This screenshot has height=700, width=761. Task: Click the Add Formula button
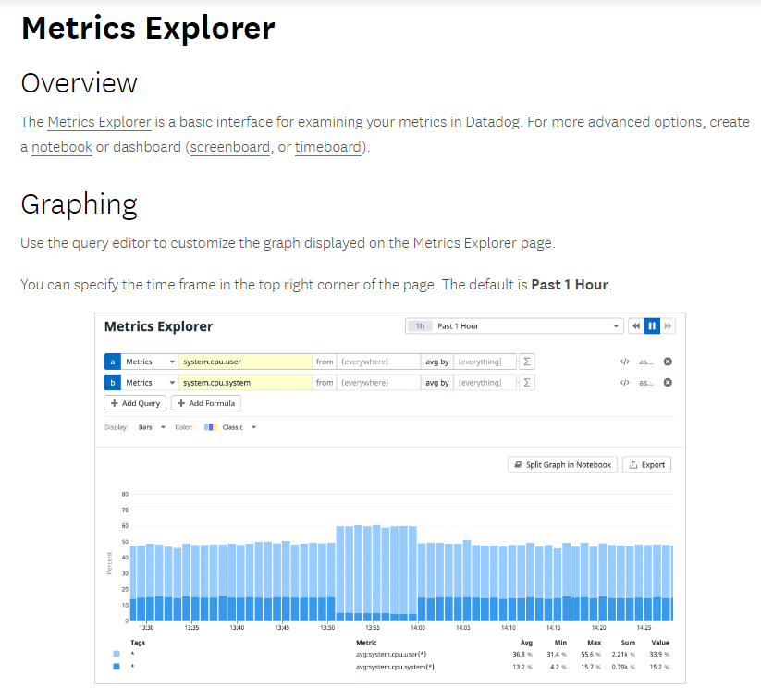206,403
